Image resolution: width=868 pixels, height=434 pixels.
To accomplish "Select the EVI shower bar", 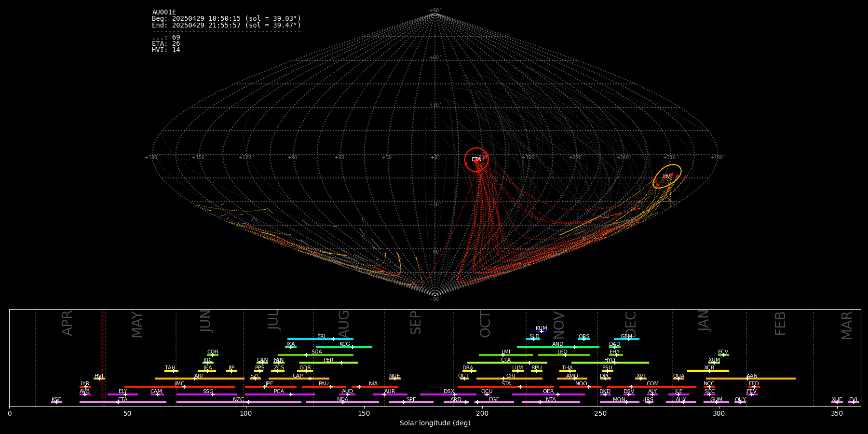I will pyautogui.click(x=854, y=402).
